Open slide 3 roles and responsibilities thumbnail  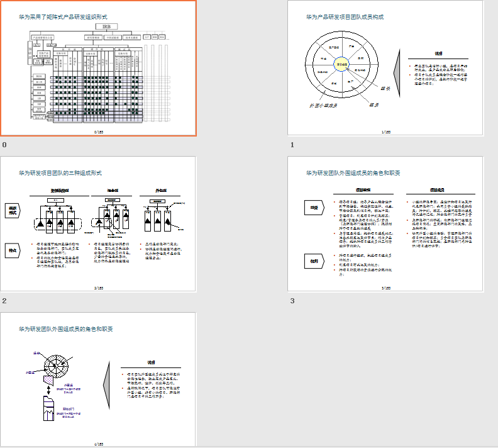[x=385, y=223]
